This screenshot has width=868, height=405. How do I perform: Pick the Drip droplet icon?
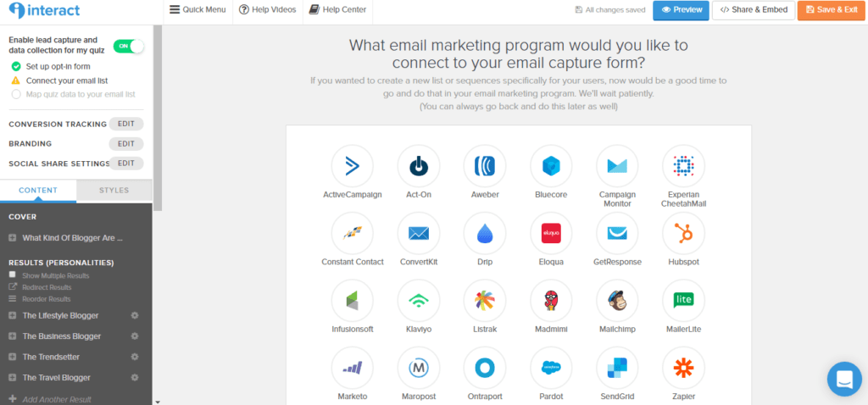(484, 234)
